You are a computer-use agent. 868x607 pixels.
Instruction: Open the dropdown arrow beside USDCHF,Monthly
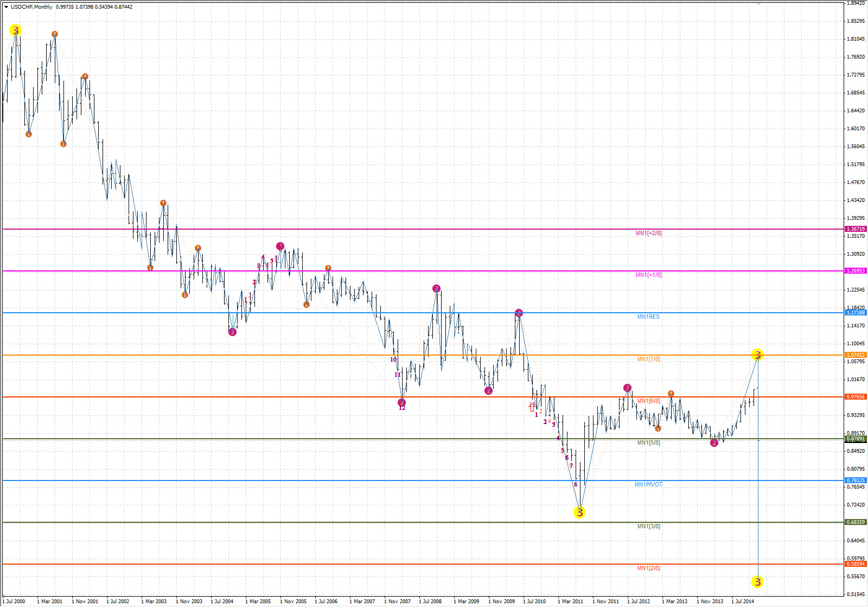(6, 7)
